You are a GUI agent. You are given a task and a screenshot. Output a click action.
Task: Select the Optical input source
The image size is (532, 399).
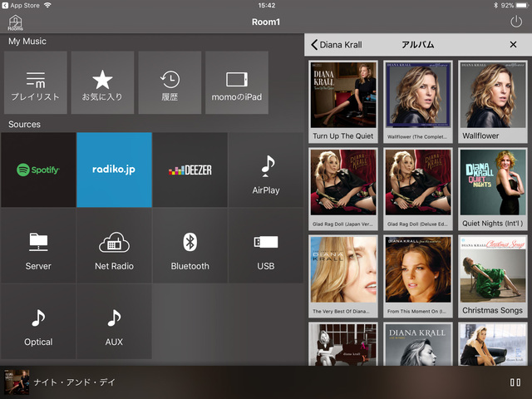[x=38, y=322]
